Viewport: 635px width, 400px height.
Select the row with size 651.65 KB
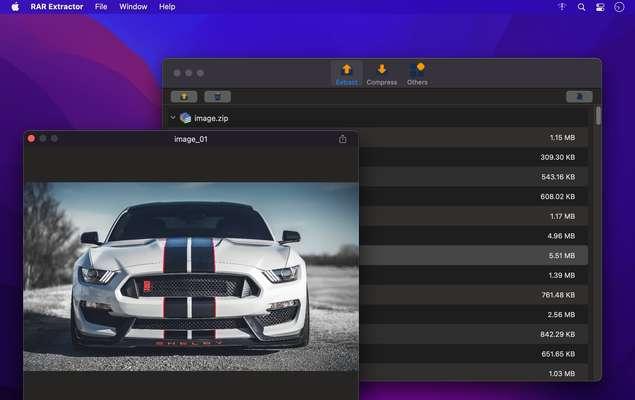473,354
